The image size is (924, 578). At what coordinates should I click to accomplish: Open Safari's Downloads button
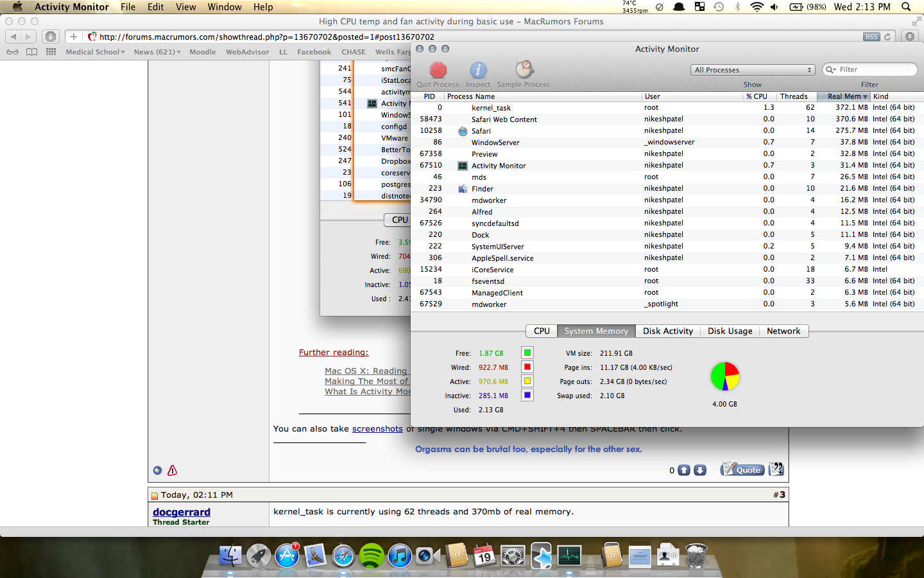click(910, 37)
